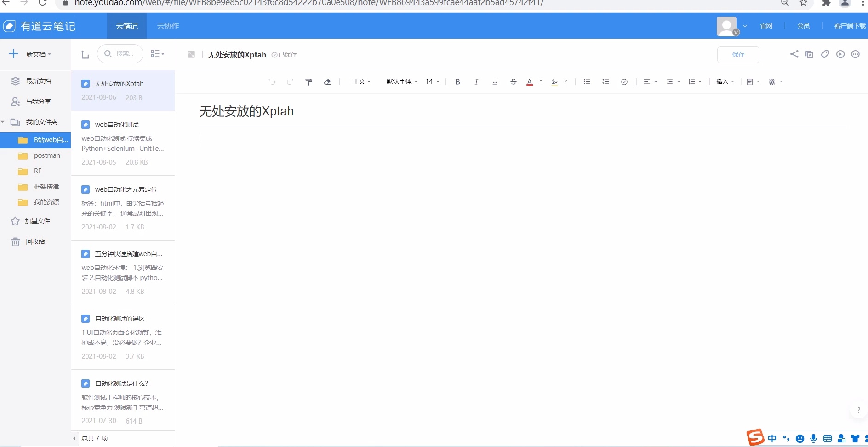The height and width of the screenshot is (447, 868).
Task: Click the 保存 save button
Action: (738, 54)
